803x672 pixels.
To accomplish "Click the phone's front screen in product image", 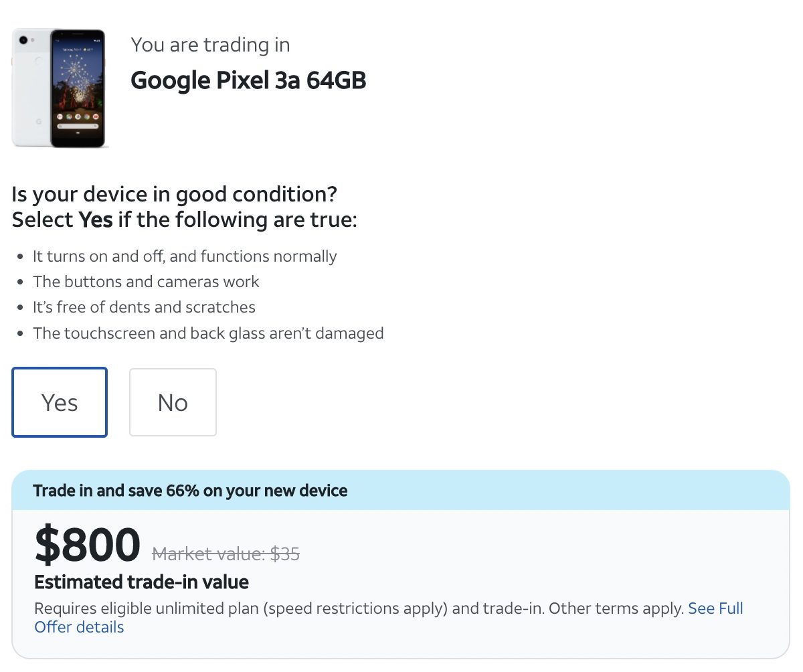I will [x=78, y=87].
